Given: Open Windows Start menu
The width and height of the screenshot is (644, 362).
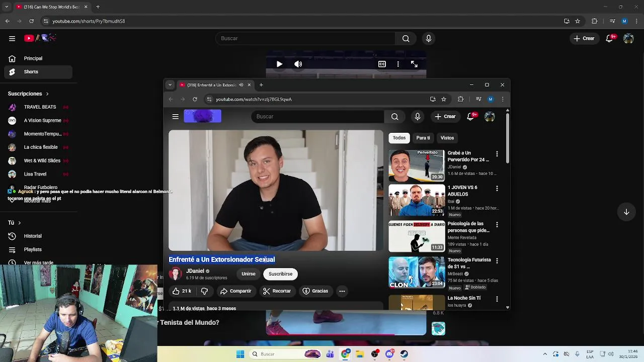Looking at the screenshot, I should point(240,354).
